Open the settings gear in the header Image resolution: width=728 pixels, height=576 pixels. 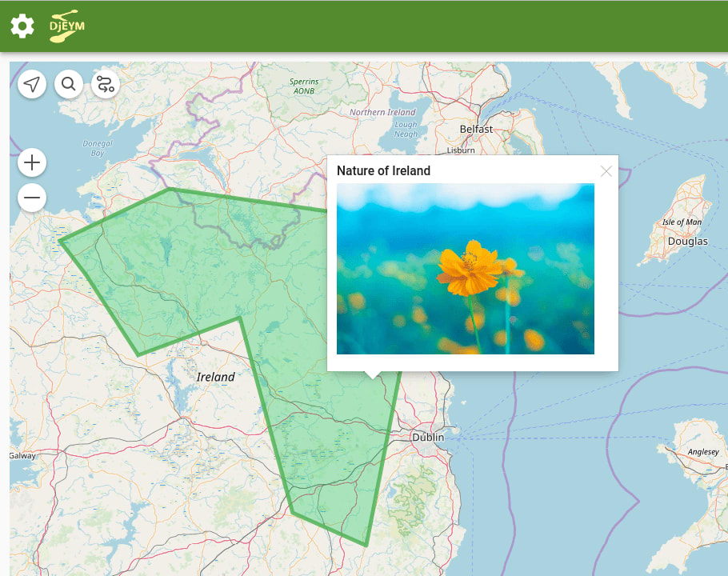click(x=22, y=26)
